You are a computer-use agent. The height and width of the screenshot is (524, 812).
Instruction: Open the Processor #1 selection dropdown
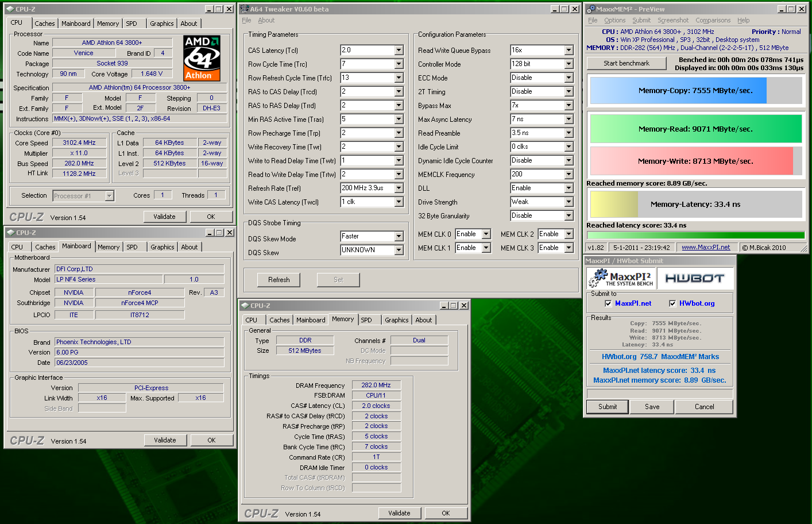(x=109, y=196)
